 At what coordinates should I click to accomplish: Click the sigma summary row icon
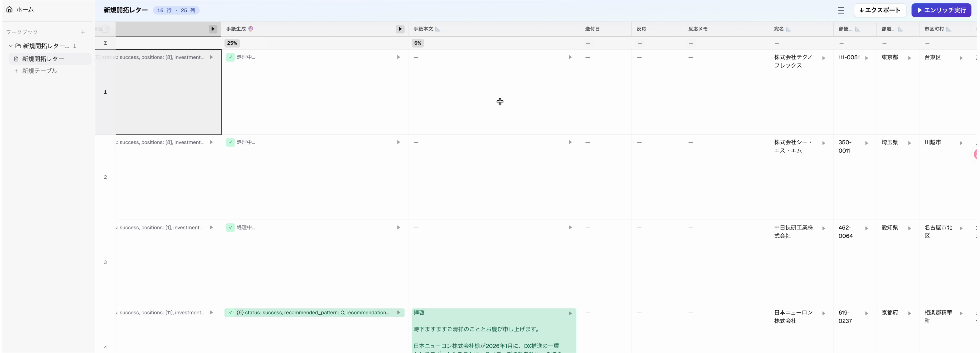(105, 43)
